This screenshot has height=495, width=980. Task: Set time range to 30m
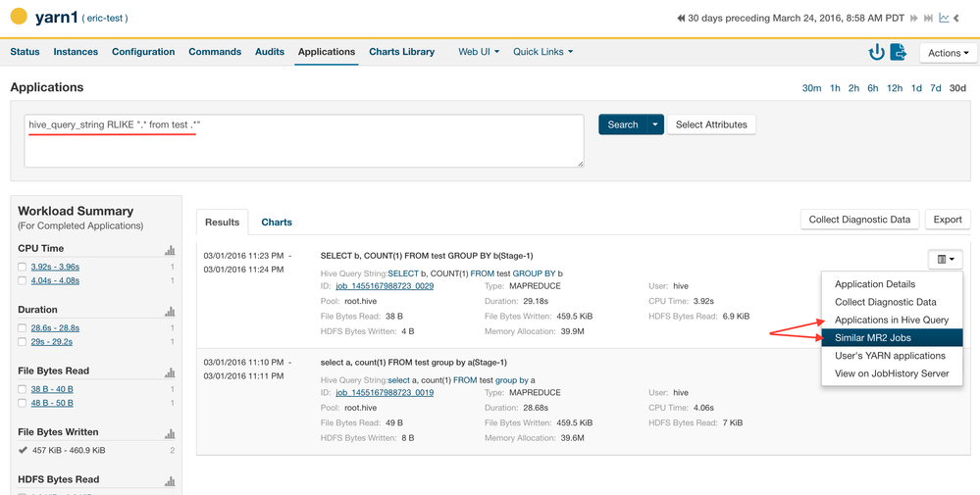coord(812,88)
